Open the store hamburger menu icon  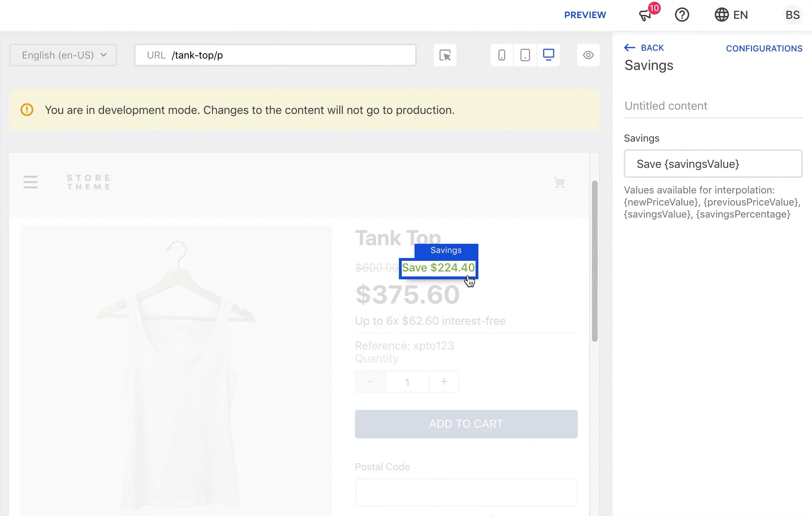[31, 182]
